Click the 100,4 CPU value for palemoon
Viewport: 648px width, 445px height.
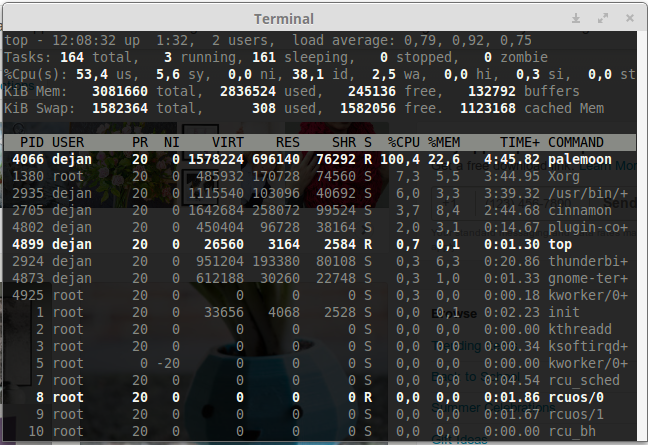pos(400,159)
